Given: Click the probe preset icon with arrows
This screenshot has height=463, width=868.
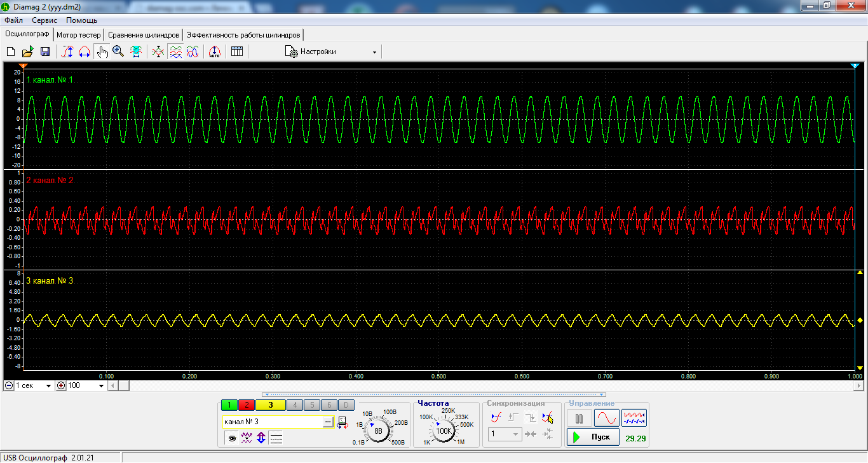Looking at the screenshot, I should 343,422.
